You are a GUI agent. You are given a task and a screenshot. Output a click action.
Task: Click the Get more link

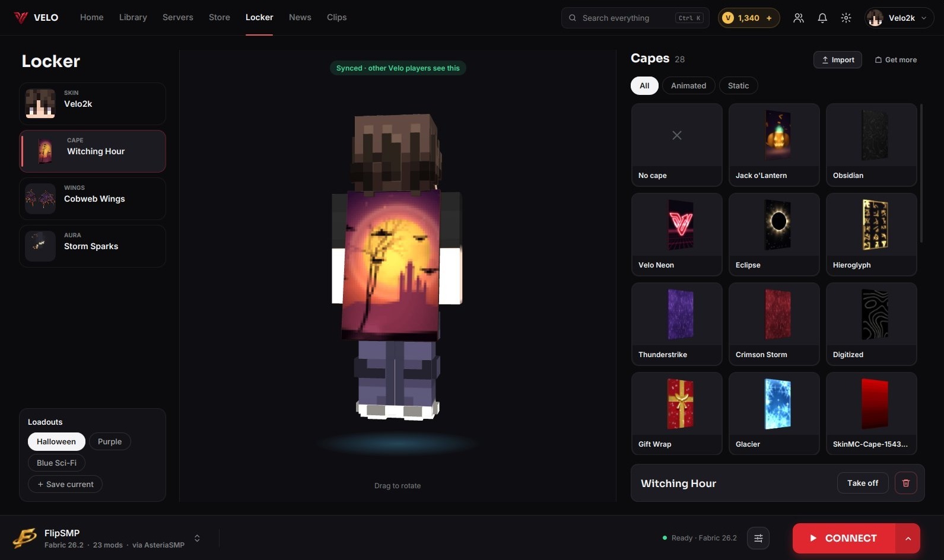pos(896,59)
